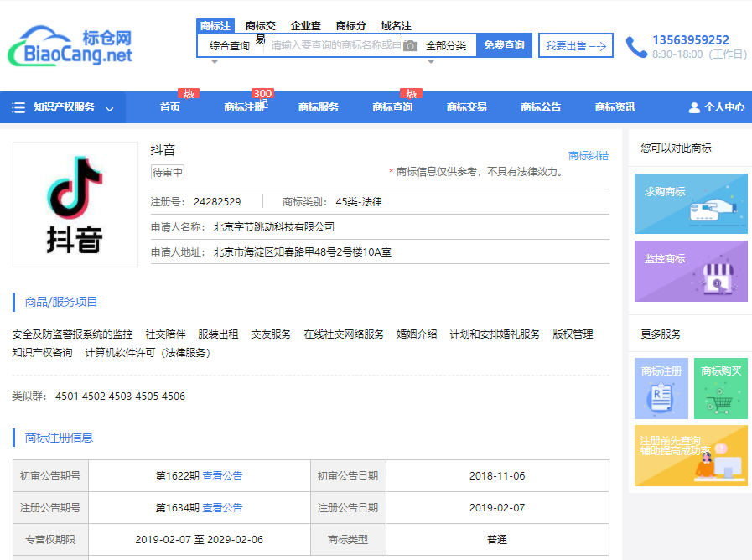The image size is (752, 560).
Task: Click the phone number 13563959252
Action: pos(691,39)
